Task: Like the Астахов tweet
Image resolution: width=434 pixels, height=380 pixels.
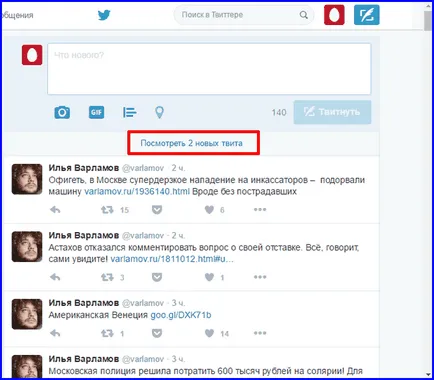Action: (x=209, y=277)
